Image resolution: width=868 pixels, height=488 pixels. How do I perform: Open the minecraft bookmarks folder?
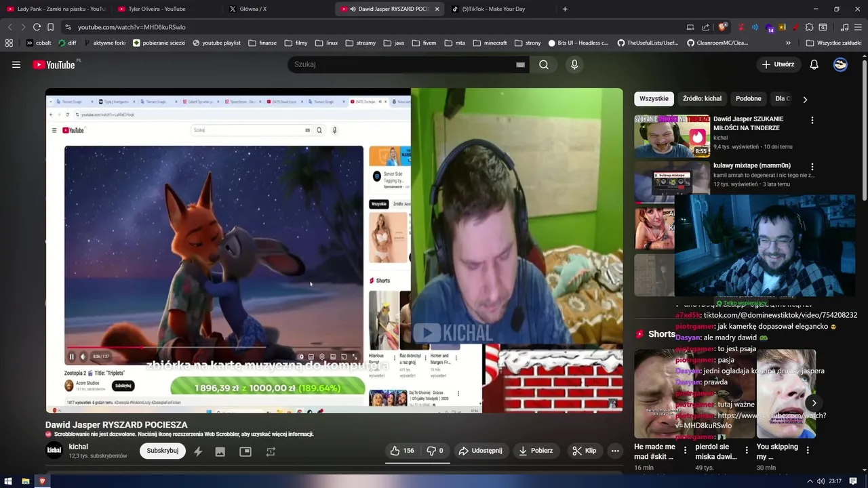pyautogui.click(x=490, y=43)
